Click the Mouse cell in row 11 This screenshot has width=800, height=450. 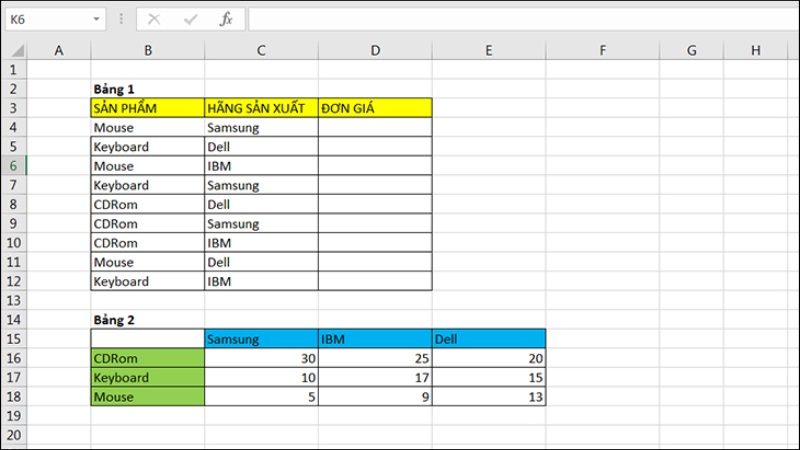point(147,262)
